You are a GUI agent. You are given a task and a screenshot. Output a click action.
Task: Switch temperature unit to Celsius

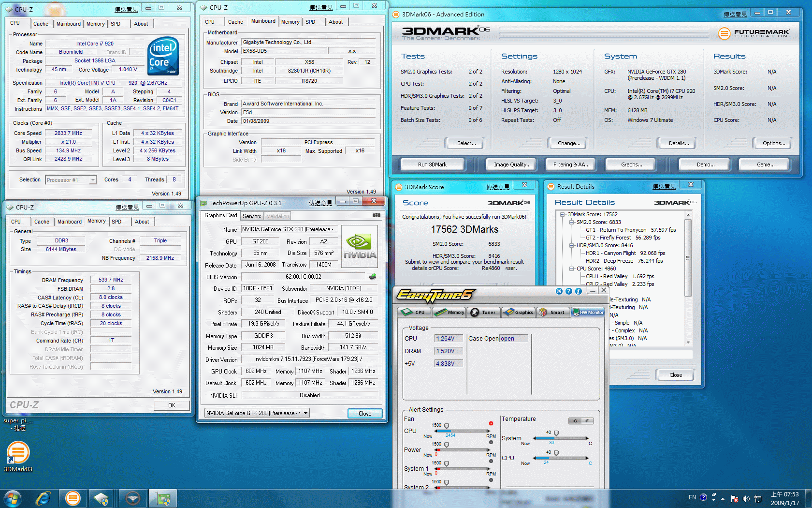tap(575, 421)
